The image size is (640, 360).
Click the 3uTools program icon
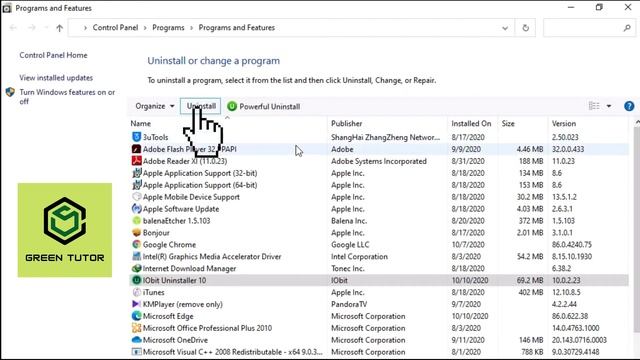(x=136, y=137)
